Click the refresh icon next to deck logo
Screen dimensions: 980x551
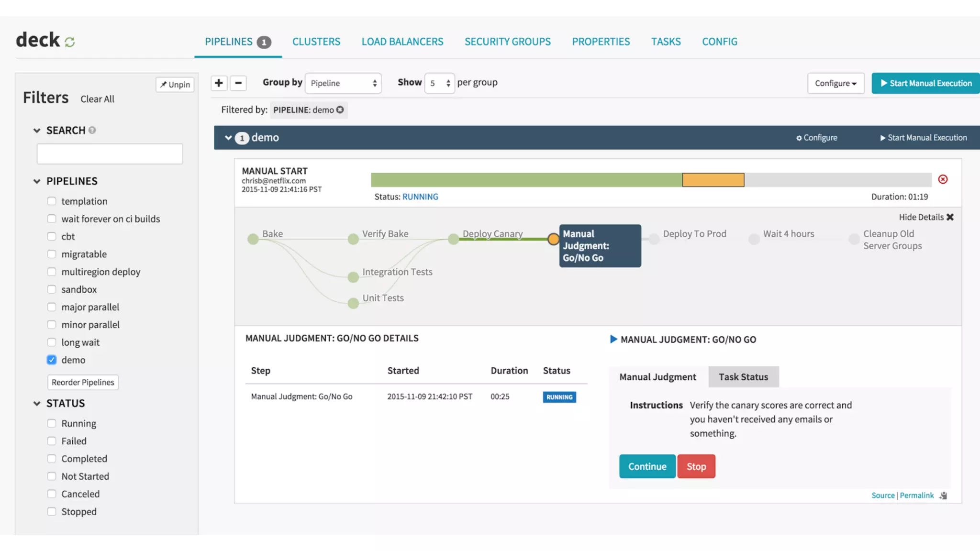point(70,42)
